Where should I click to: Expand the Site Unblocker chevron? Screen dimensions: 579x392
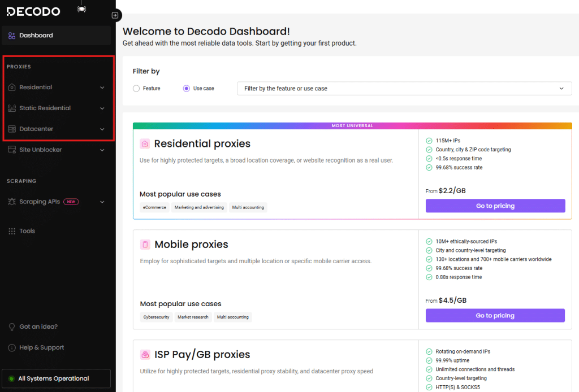click(102, 150)
